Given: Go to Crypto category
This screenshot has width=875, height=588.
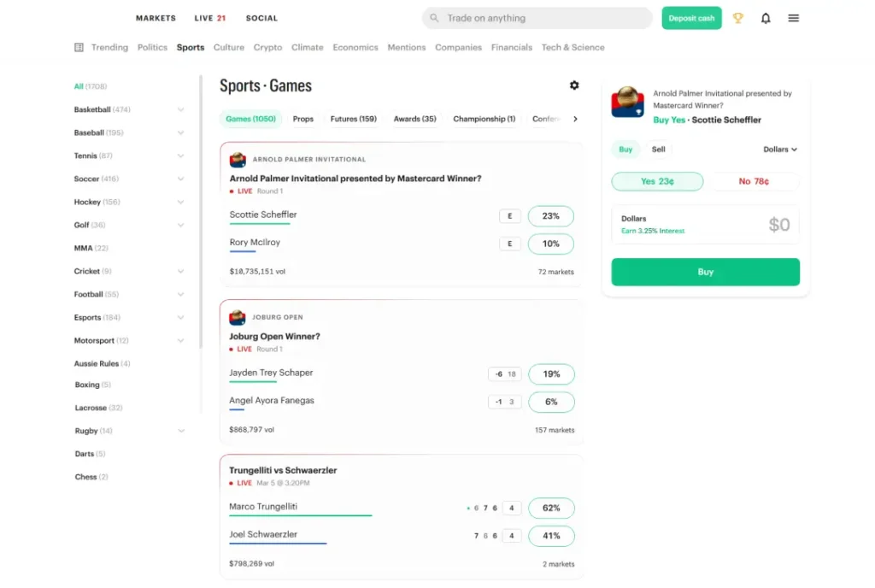Looking at the screenshot, I should pos(267,47).
